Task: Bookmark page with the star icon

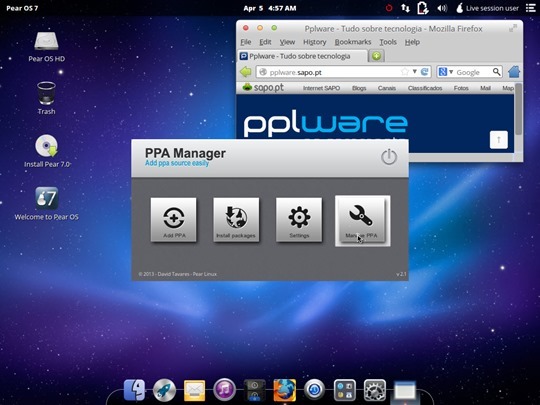Action: click(x=405, y=72)
